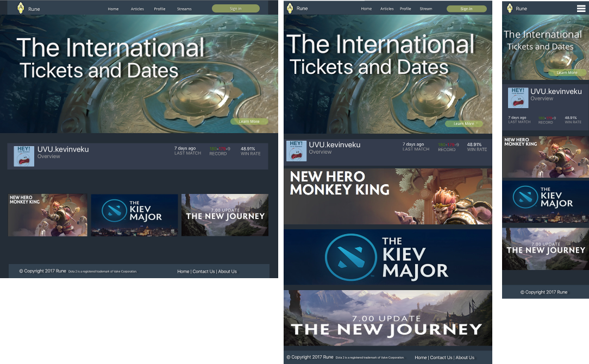Click Overview label in desktop profile card
Screen dimensions: 589x364
click(49, 156)
